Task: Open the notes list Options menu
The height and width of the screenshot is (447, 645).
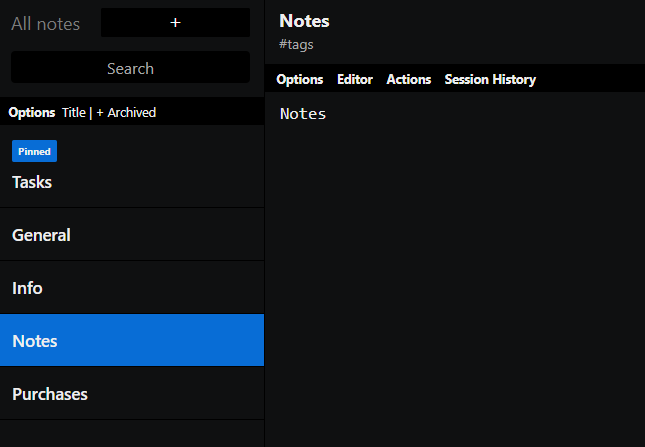Action: (x=32, y=112)
